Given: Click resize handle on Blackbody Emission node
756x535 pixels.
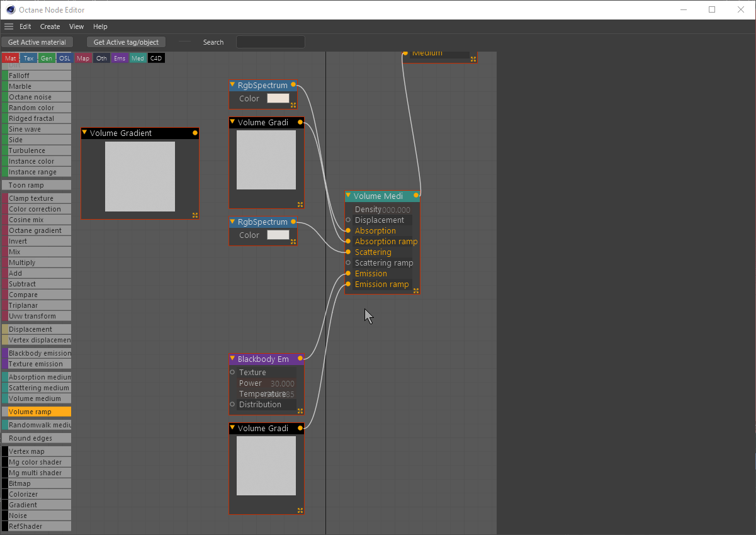Looking at the screenshot, I should pos(300,410).
